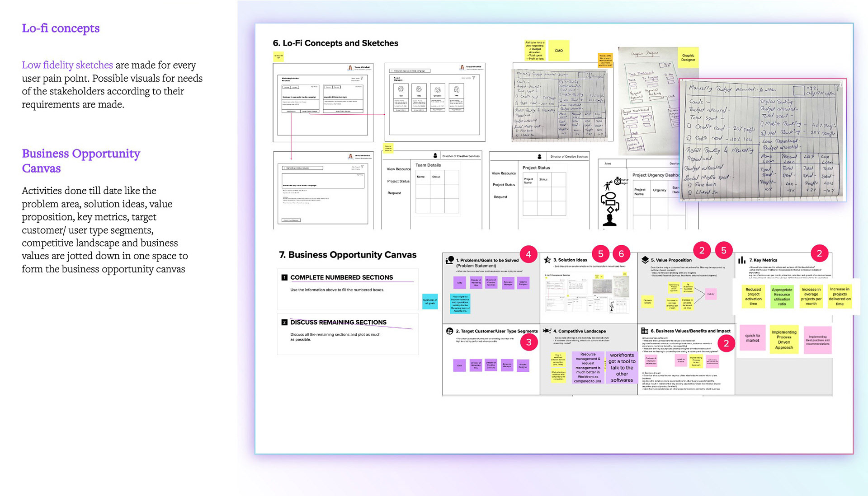Click the layers icon beside Value Proposition
Image resolution: width=868 pixels, height=496 pixels.
click(x=645, y=260)
